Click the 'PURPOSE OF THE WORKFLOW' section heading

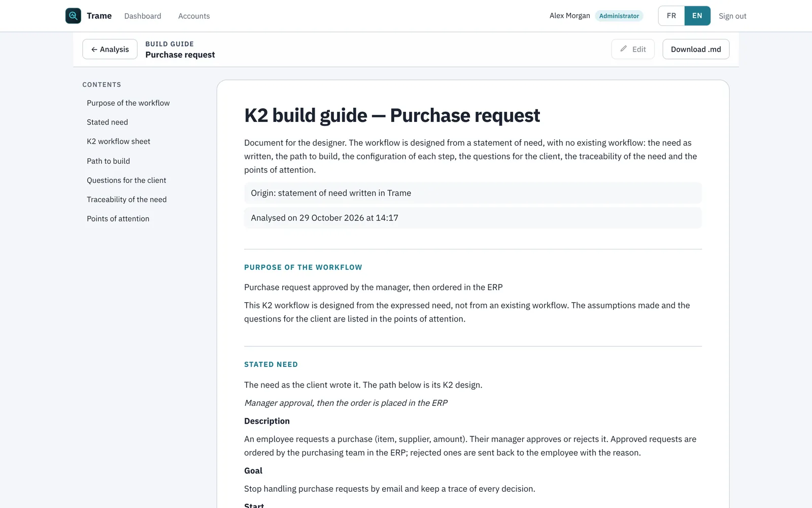pyautogui.click(x=303, y=267)
